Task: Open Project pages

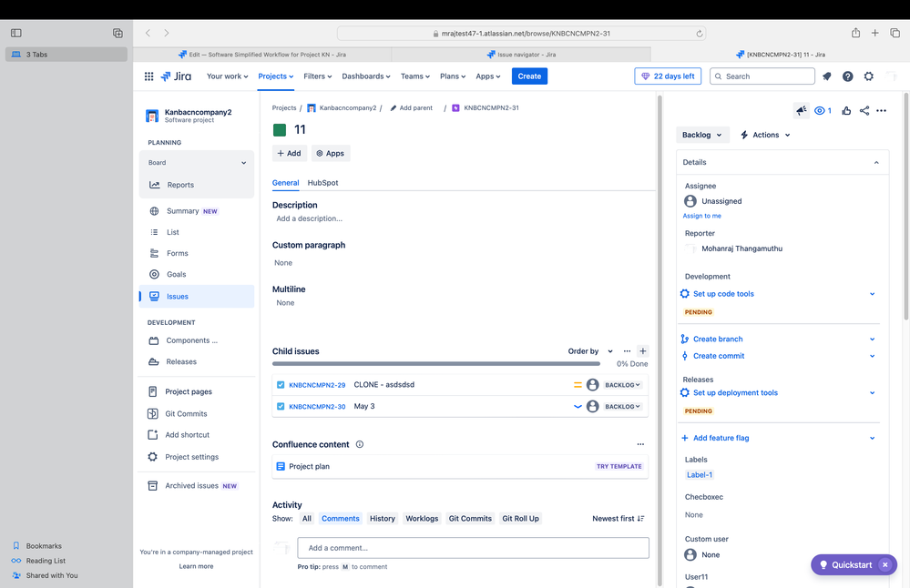Action: 188,391
